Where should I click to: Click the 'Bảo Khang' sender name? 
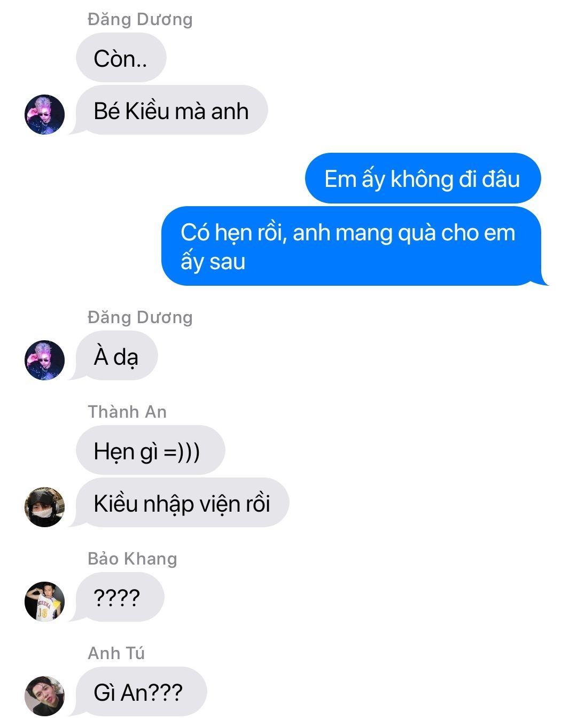(132, 559)
